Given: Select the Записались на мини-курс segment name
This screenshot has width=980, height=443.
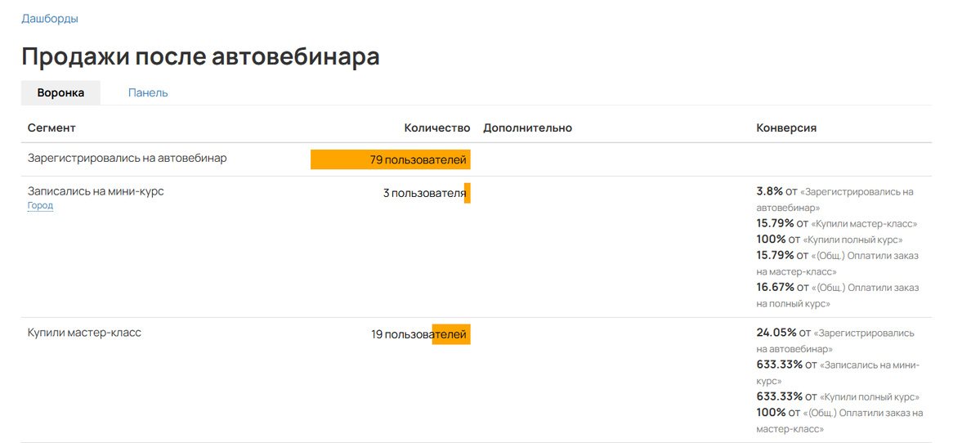Looking at the screenshot, I should pos(96,191).
